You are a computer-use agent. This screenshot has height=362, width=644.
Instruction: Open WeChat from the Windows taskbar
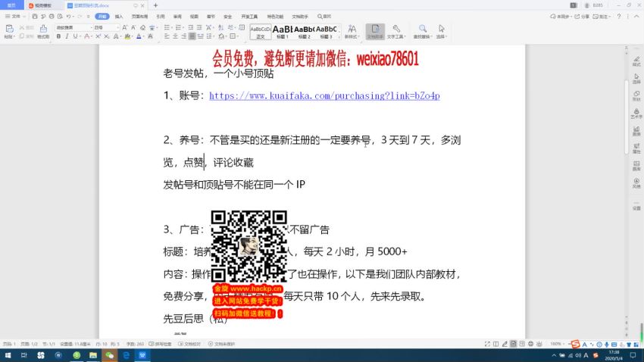(x=109, y=354)
